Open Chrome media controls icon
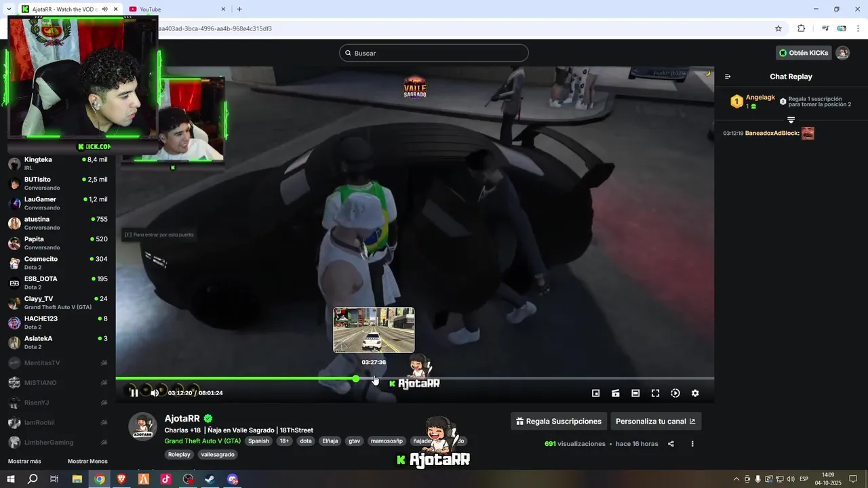This screenshot has height=488, width=868. [825, 28]
